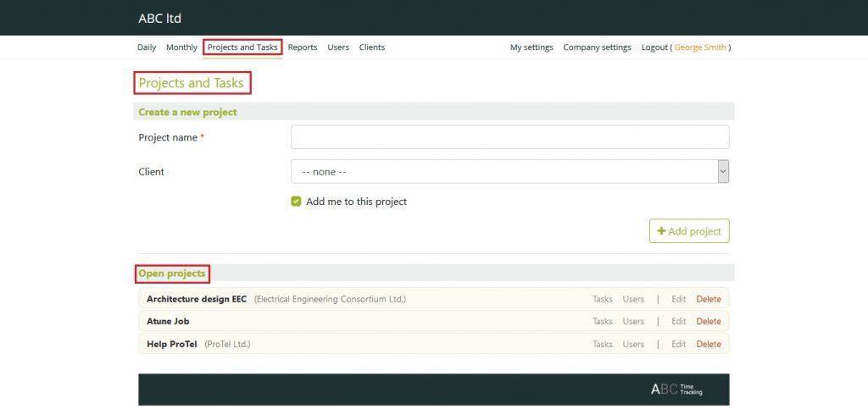This screenshot has height=415, width=868.
Task: Click the Add project button
Action: (689, 231)
